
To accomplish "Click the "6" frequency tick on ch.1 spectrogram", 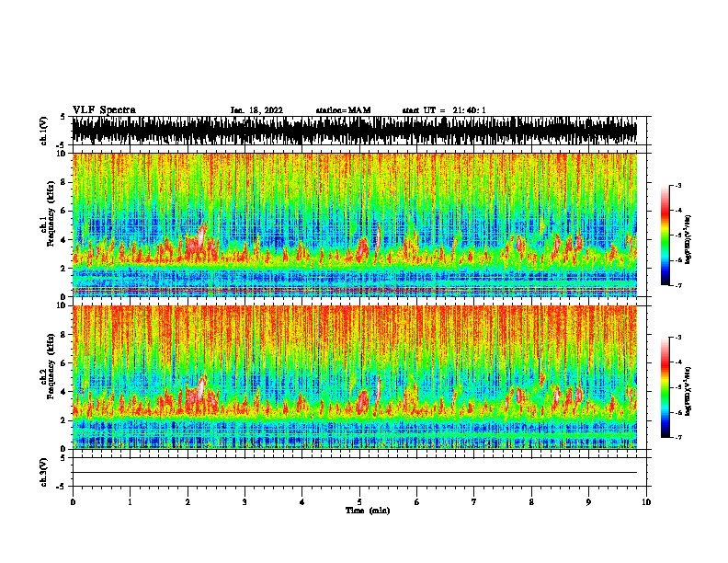I will pyautogui.click(x=65, y=211).
